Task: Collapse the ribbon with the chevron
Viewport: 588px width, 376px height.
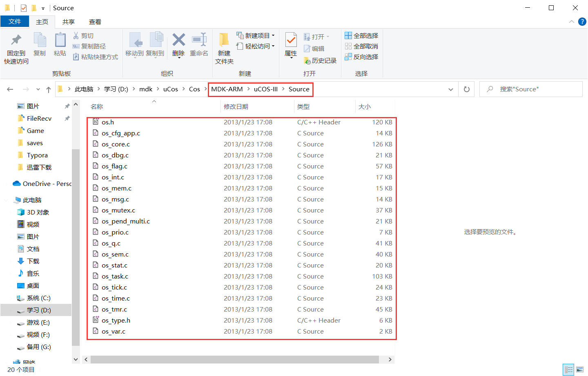Action: [572, 22]
